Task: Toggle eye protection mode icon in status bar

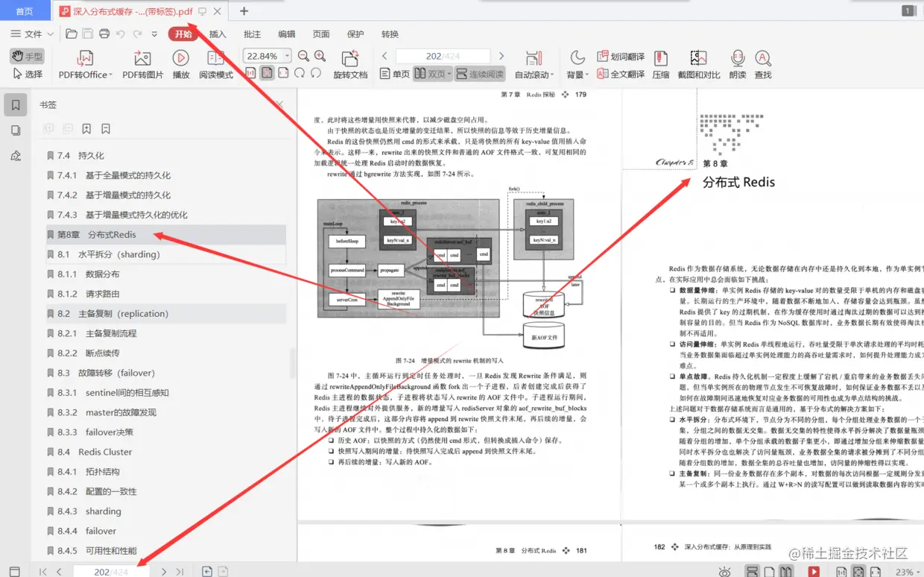Action: [724, 572]
